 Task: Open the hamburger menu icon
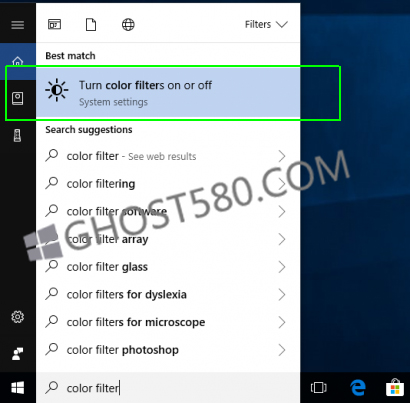pyautogui.click(x=18, y=25)
